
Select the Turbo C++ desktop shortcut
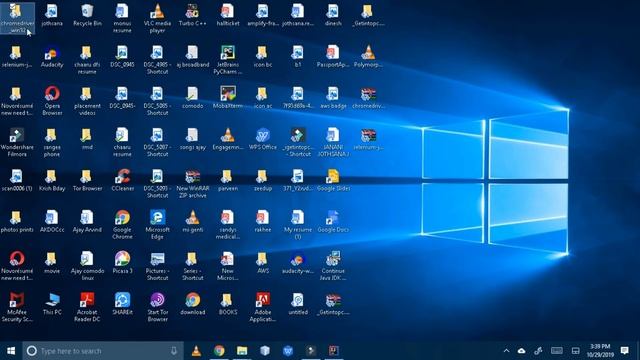192,16
